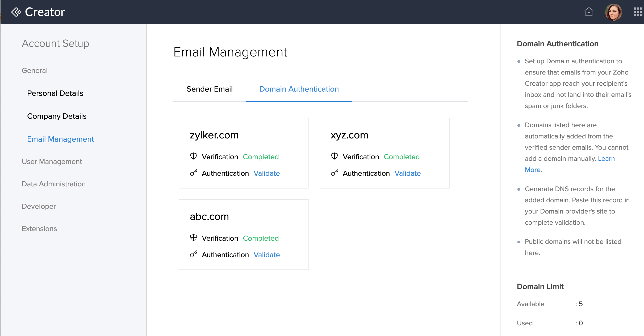This screenshot has height=336, width=644.
Task: Open the user profile avatar
Action: tap(613, 12)
